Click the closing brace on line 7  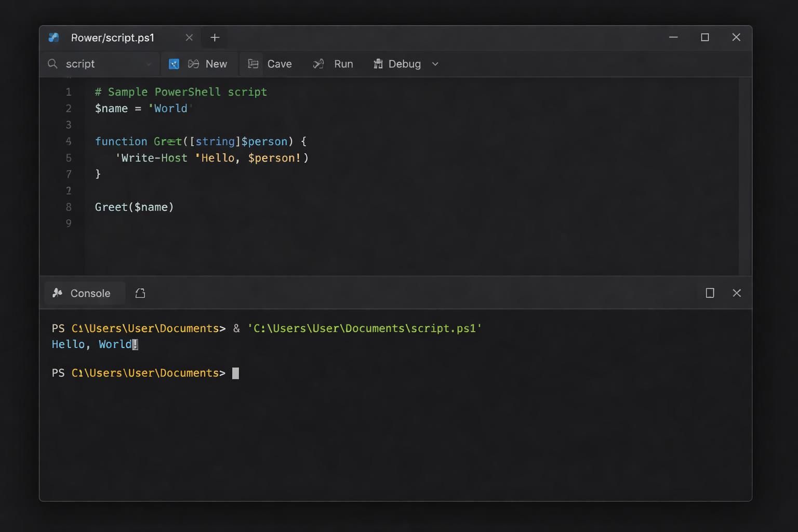click(x=98, y=174)
